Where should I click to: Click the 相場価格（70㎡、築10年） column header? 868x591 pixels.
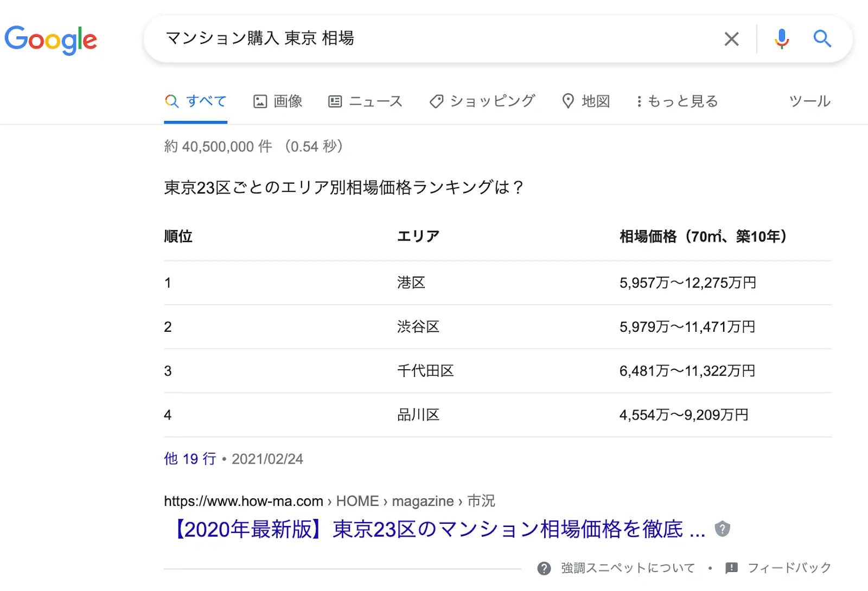tap(704, 237)
